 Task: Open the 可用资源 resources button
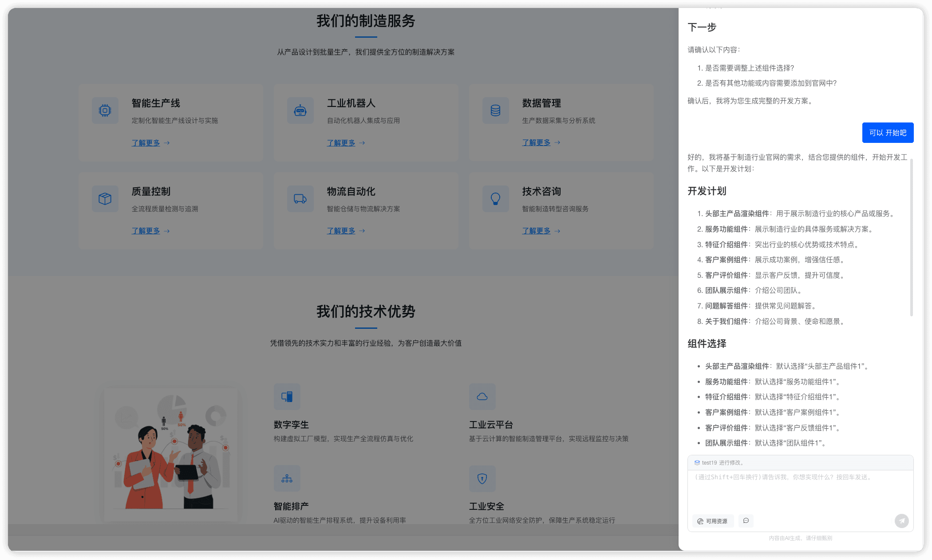point(713,521)
